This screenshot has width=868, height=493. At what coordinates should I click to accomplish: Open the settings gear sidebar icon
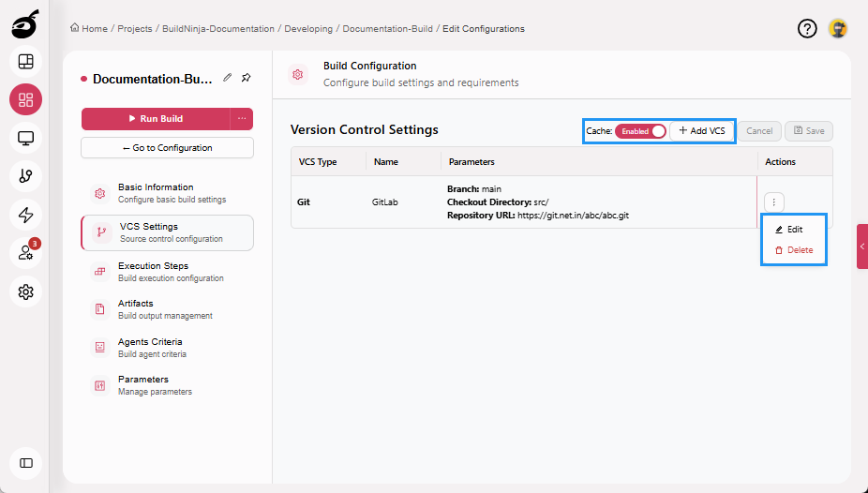pos(25,291)
